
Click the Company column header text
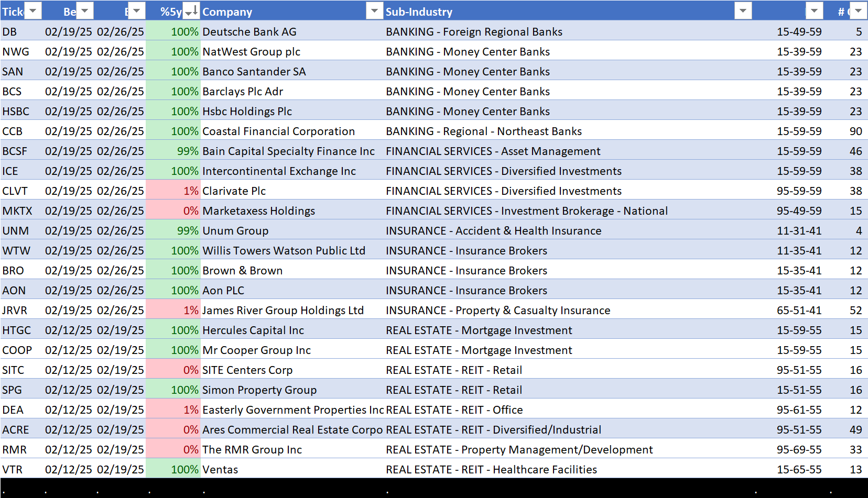(x=227, y=12)
